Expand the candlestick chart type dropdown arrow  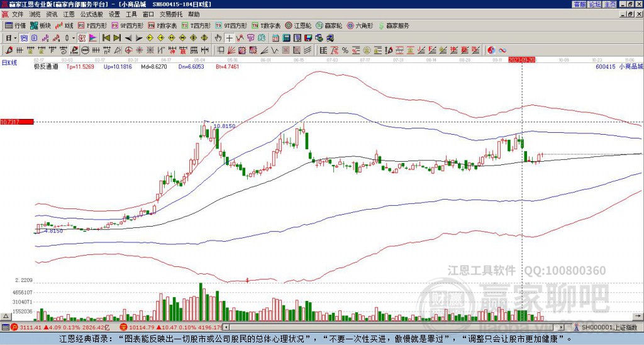74,38
